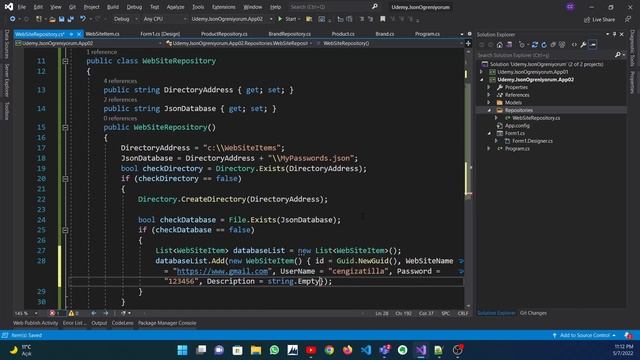Open YouTube icon on the taskbar

311,350
